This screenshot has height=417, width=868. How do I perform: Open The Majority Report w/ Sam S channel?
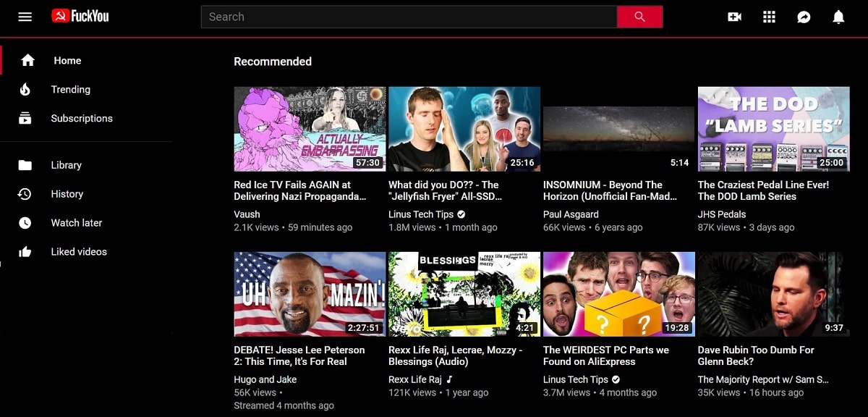coord(763,379)
